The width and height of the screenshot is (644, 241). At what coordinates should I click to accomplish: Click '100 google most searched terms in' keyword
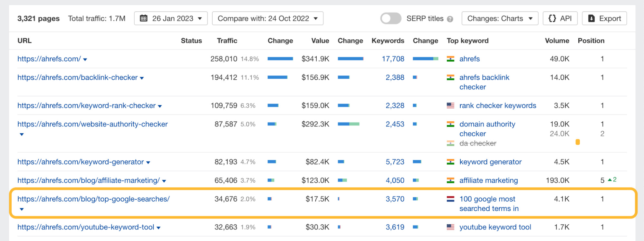(x=489, y=204)
